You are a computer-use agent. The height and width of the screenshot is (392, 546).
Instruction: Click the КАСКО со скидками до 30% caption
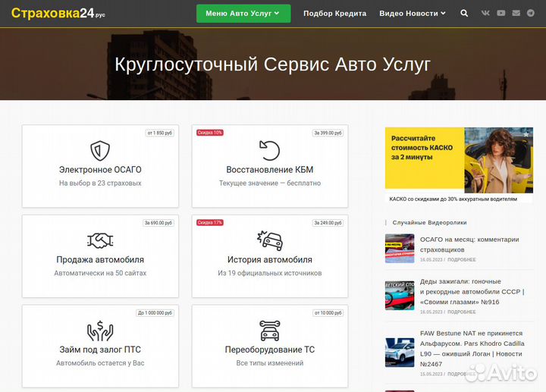click(453, 199)
